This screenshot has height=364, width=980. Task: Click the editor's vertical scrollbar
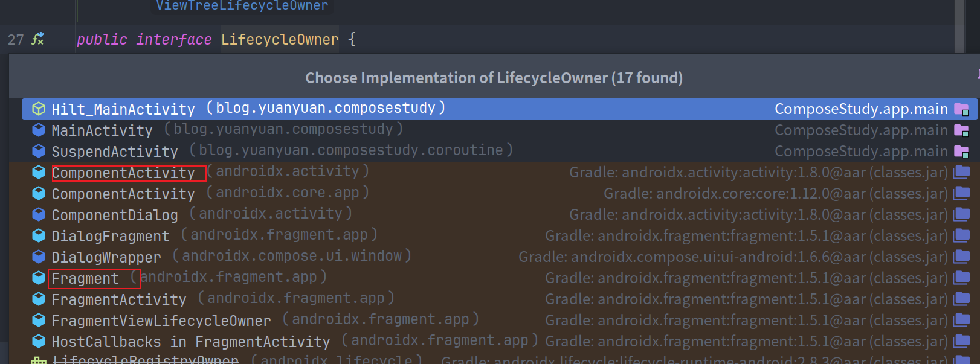(x=959, y=24)
